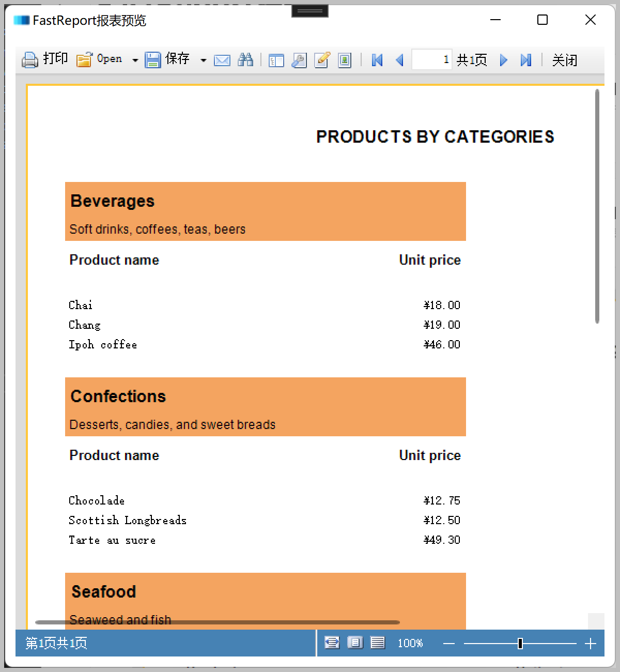Click the Tarte au sucre product name
620x672 pixels.
tap(112, 540)
